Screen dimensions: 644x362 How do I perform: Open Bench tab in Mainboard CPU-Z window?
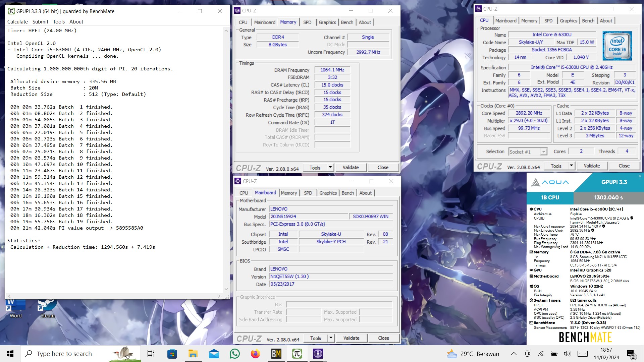(348, 193)
